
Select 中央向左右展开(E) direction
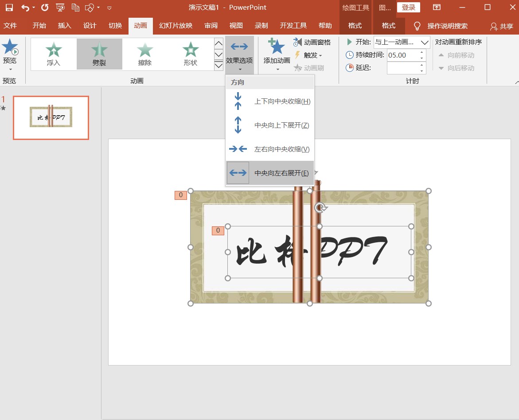(270, 173)
